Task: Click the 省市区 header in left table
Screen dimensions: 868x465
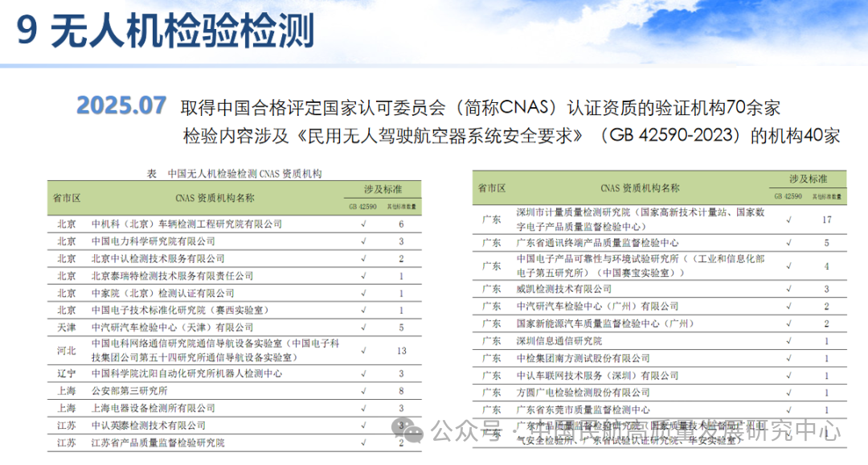Action: (x=67, y=198)
